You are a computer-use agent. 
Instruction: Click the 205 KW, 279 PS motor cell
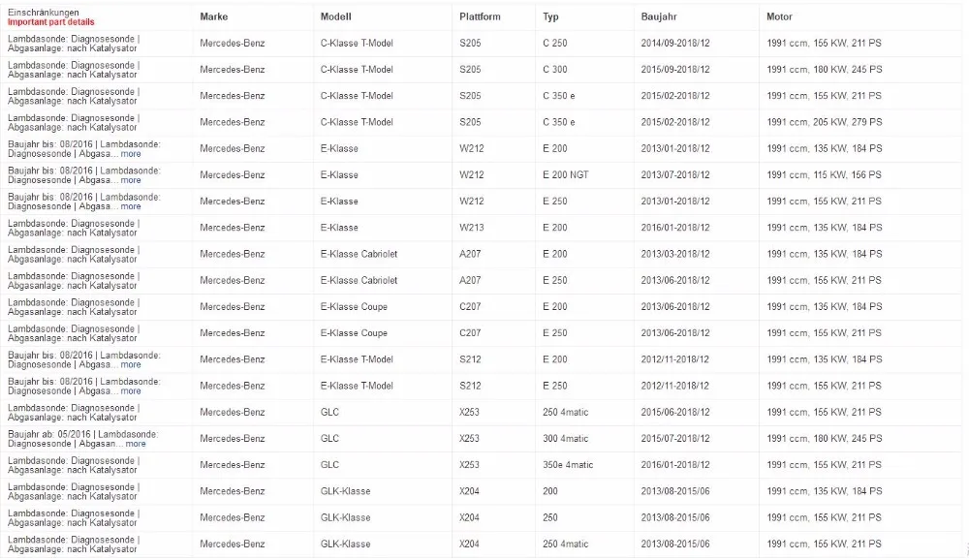pos(825,122)
